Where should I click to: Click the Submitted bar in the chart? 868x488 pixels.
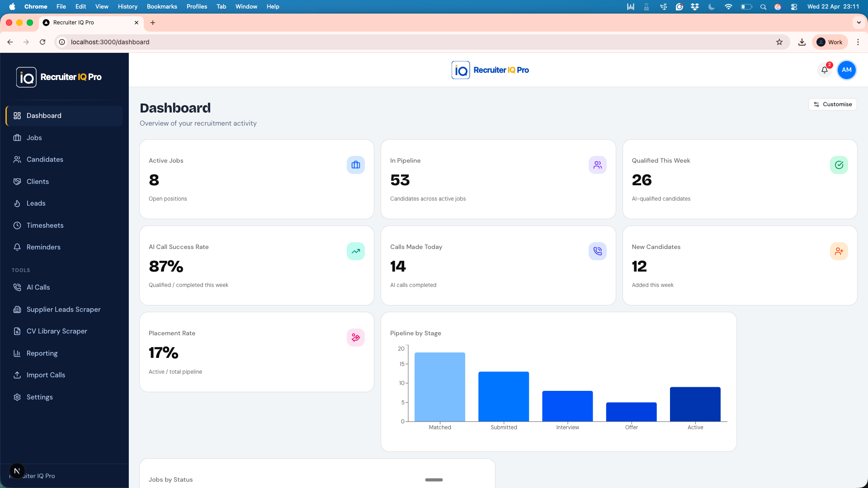click(504, 397)
